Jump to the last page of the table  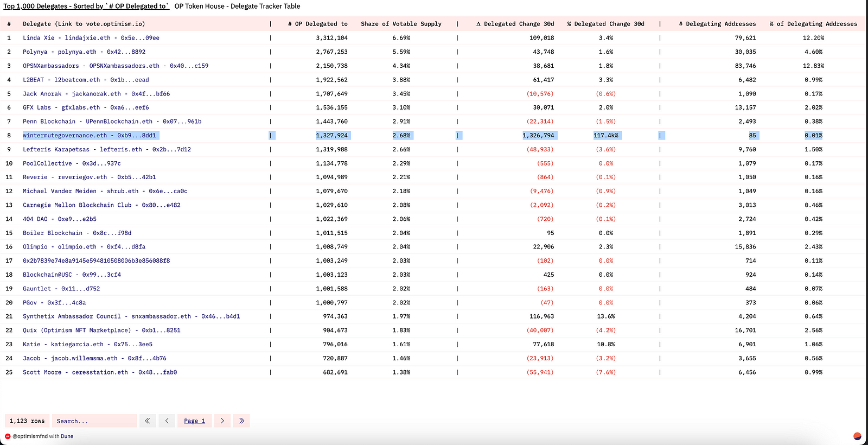[x=241, y=421]
